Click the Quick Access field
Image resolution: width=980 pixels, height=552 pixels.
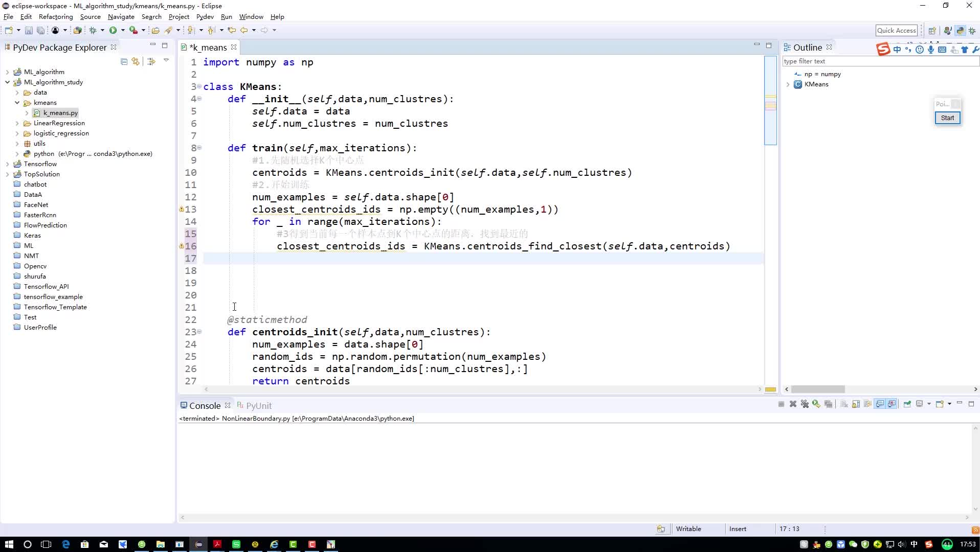[x=897, y=31]
